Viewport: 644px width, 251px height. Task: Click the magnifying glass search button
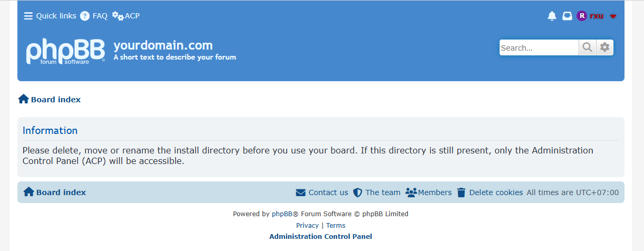coord(587,47)
